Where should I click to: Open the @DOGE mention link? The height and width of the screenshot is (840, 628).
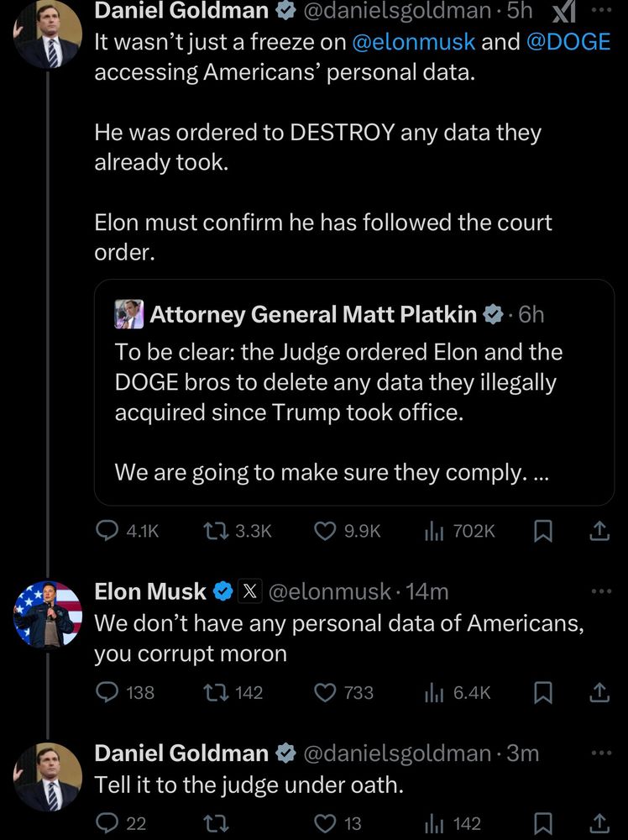[568, 41]
